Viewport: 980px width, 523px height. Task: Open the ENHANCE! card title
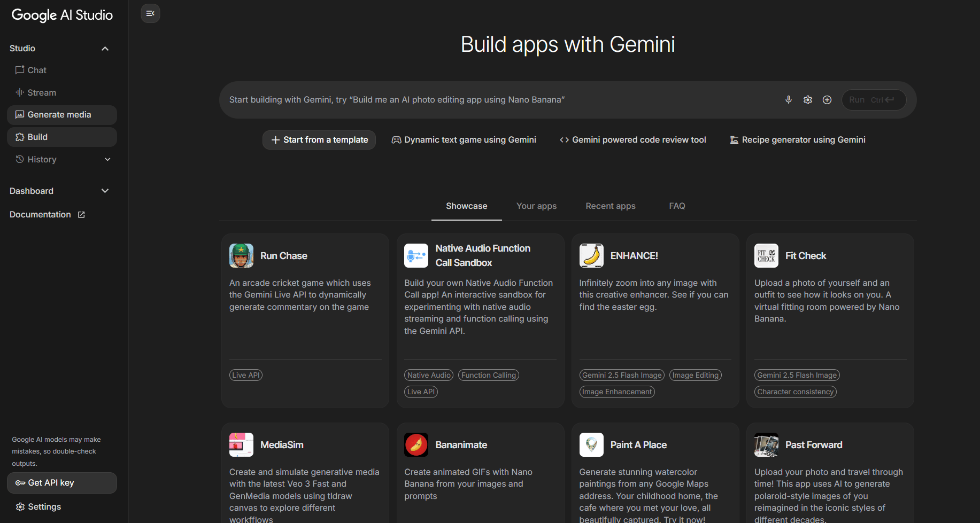tap(634, 256)
